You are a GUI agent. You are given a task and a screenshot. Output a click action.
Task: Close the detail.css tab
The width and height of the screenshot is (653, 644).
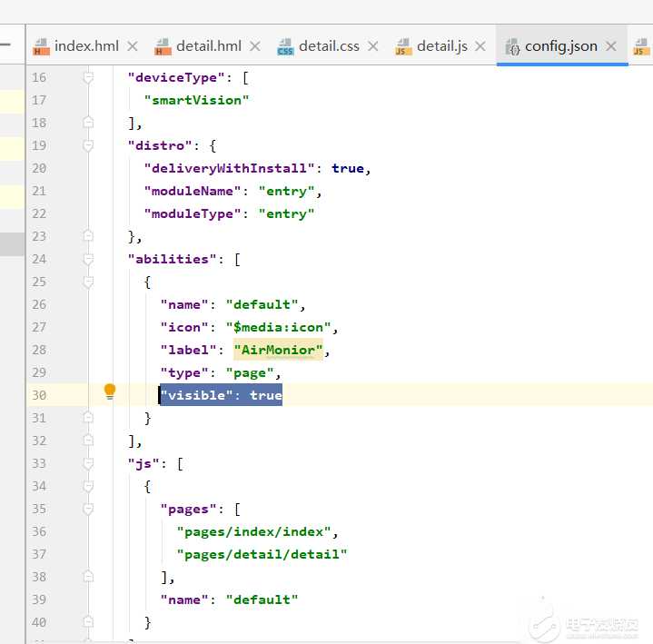coord(373,46)
